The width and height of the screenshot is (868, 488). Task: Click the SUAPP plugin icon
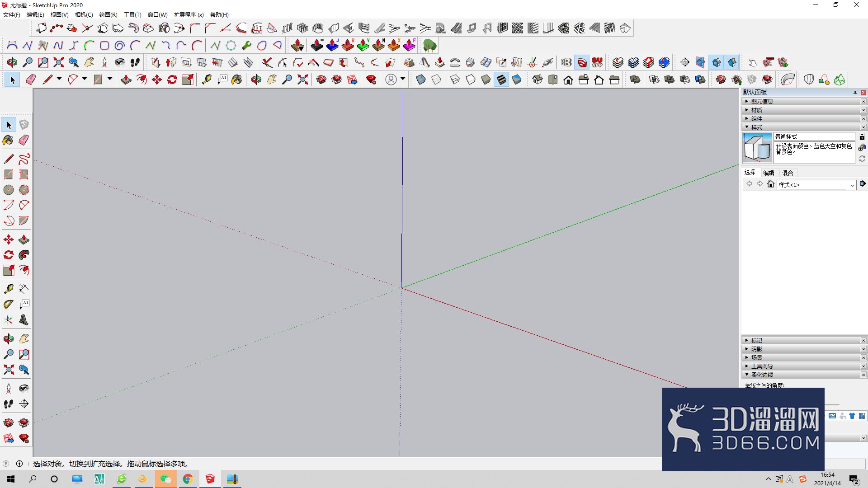pyautogui.click(x=597, y=62)
